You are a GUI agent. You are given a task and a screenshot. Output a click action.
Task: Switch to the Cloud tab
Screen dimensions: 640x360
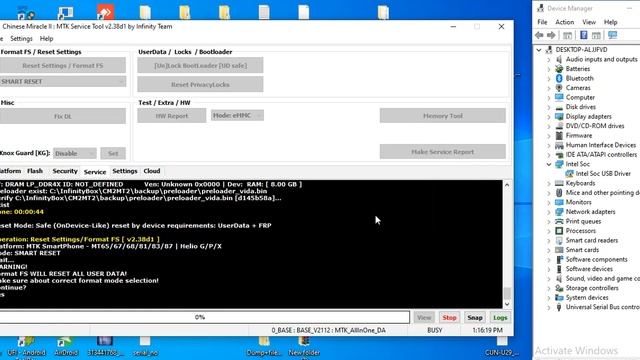coord(152,171)
